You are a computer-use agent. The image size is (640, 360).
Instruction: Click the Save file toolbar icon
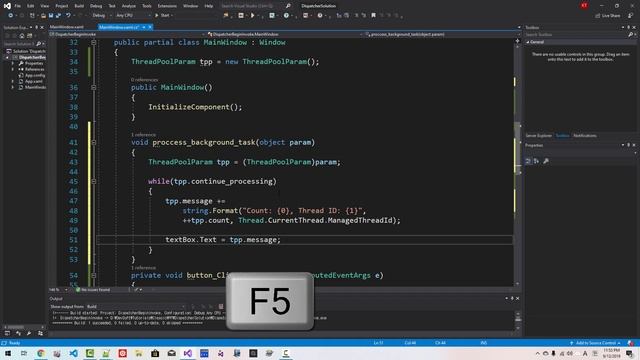point(51,16)
